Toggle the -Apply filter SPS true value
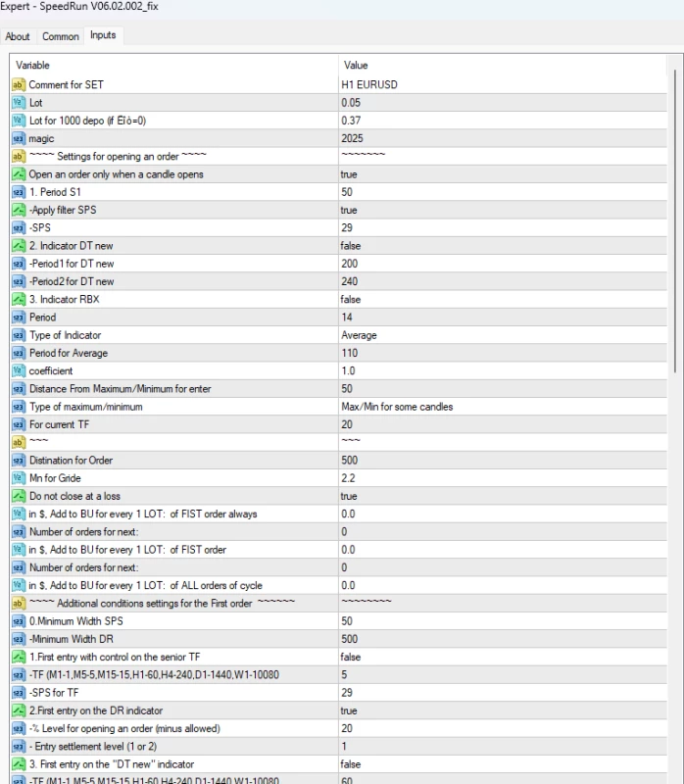The height and width of the screenshot is (784, 684). click(x=349, y=210)
